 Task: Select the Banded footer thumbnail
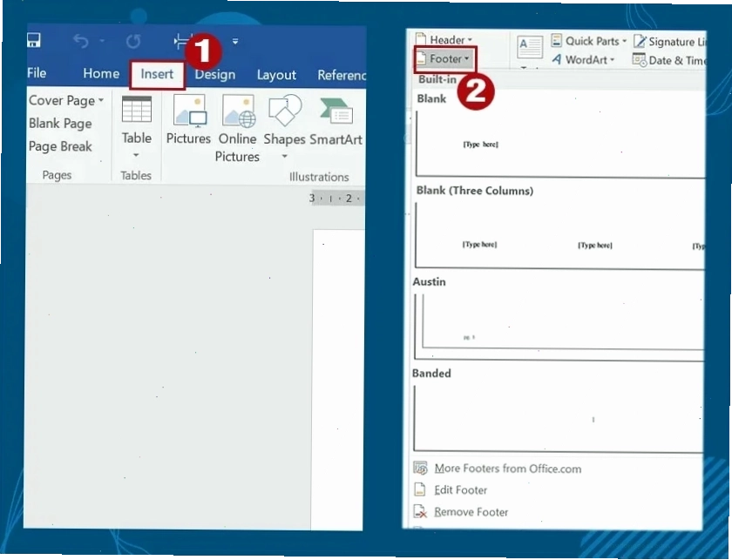(559, 418)
